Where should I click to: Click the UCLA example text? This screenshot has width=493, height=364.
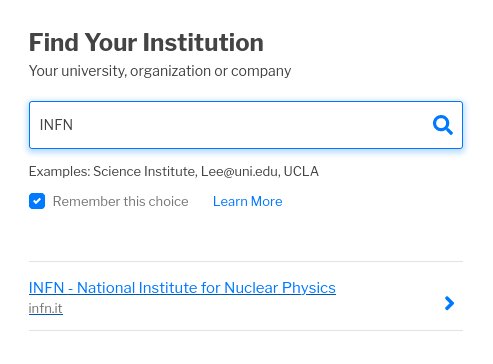[x=301, y=171]
